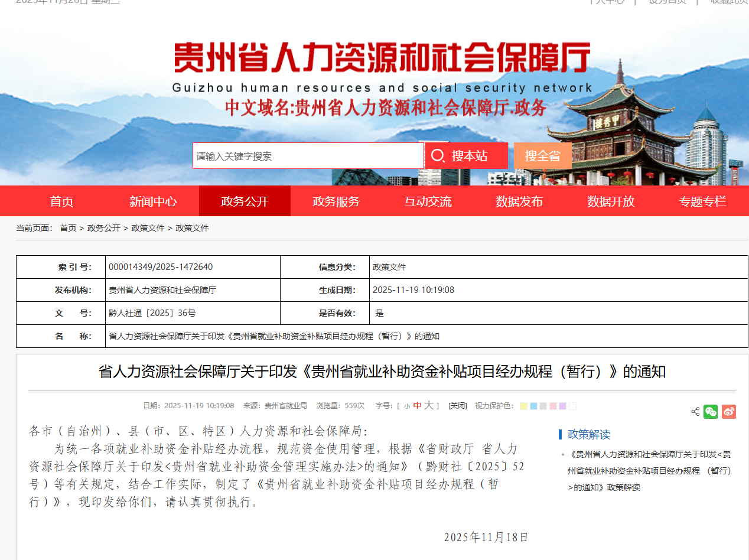The image size is (749, 560).
Task: Set font size to small (小)
Action: (407, 406)
